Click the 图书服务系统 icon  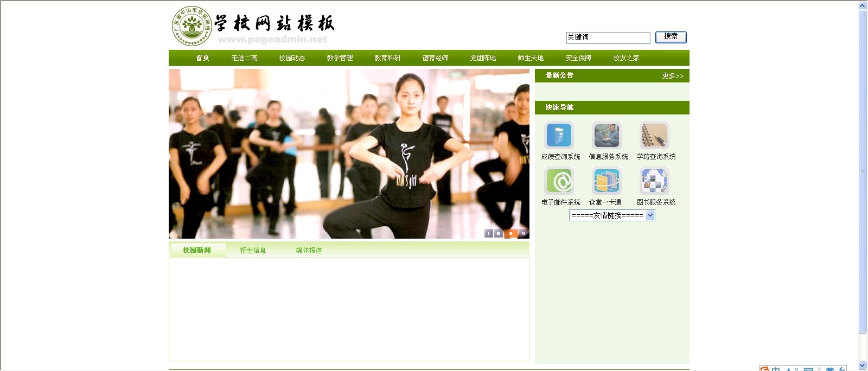coord(654,181)
